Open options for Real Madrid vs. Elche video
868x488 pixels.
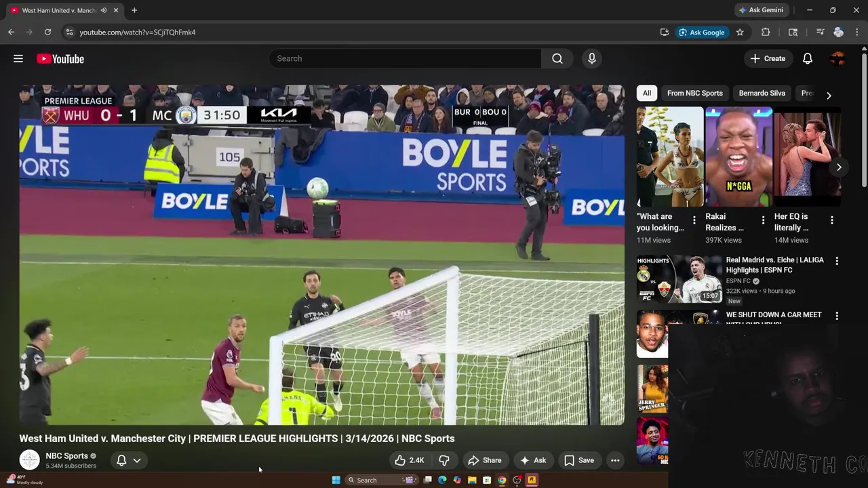837,261
